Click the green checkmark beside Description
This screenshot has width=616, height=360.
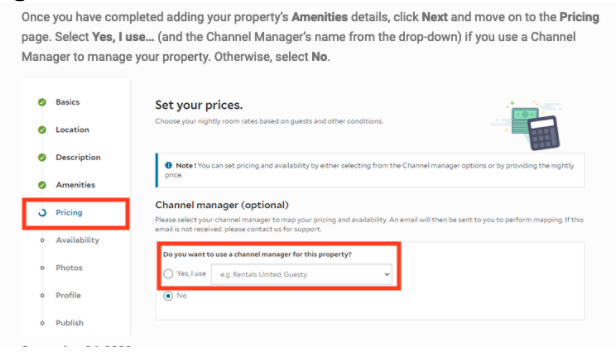click(42, 157)
